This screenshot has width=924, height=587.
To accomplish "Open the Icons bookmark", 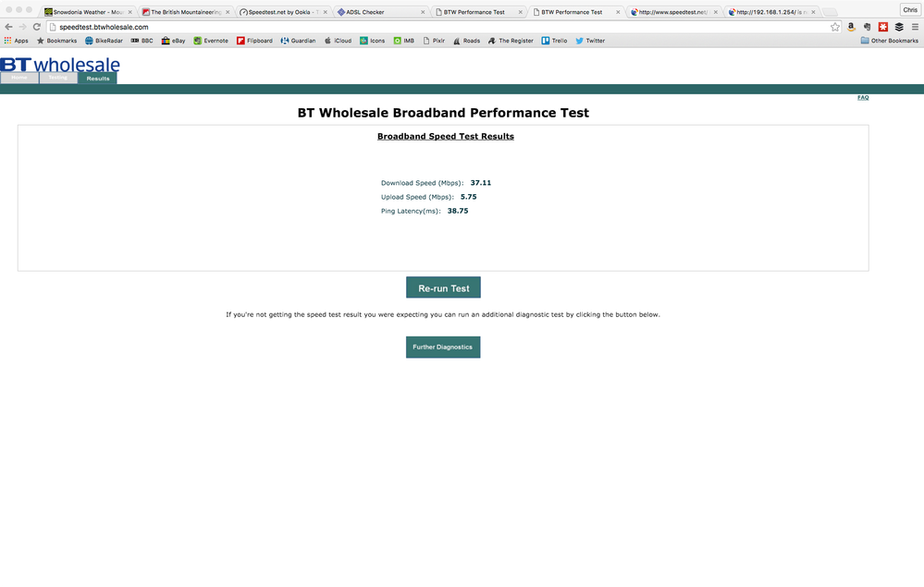I will [373, 41].
